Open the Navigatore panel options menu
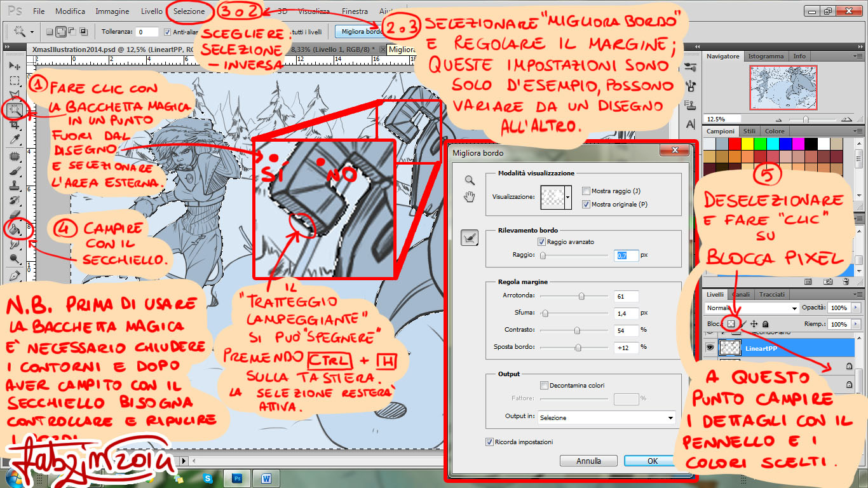The height and width of the screenshot is (488, 868). point(857,57)
